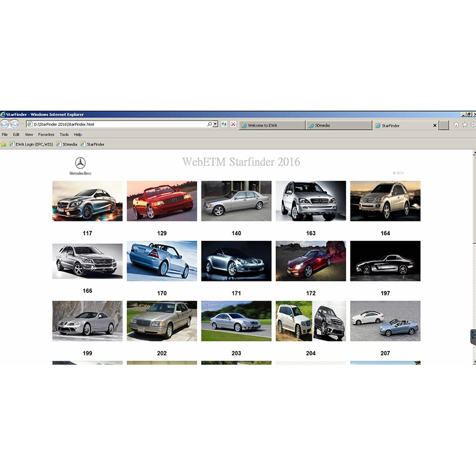Select model 163 SUV thumbnail

(311, 201)
